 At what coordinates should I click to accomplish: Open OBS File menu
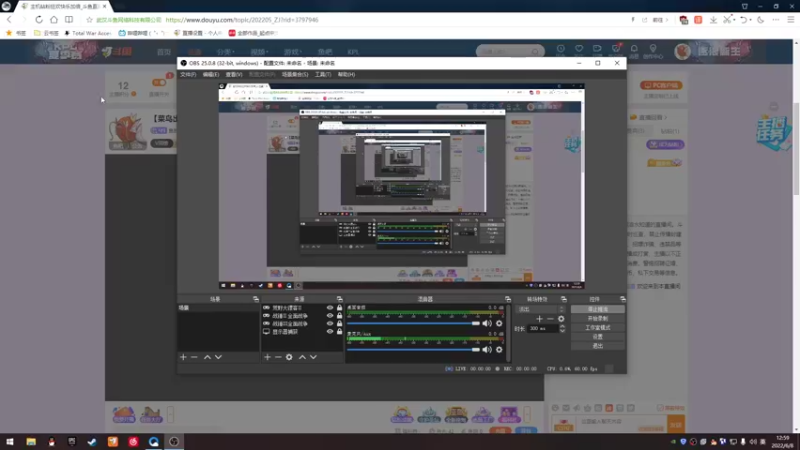[x=188, y=74]
